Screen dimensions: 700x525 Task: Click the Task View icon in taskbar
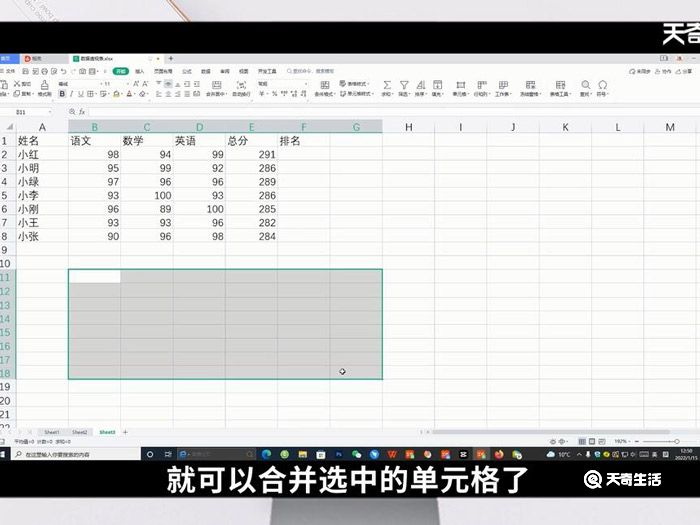coord(168,454)
